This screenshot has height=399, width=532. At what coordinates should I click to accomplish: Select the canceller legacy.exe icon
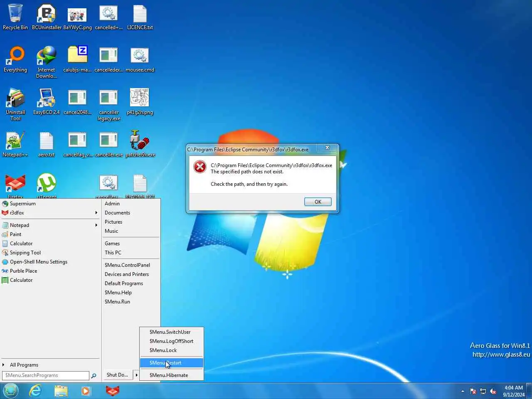coord(108,105)
